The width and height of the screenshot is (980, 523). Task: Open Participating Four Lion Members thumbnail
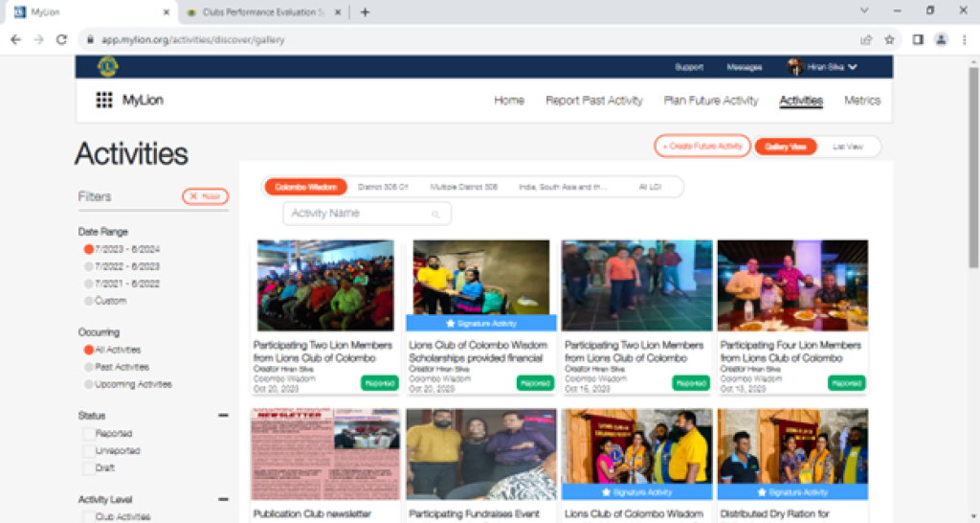pos(792,285)
